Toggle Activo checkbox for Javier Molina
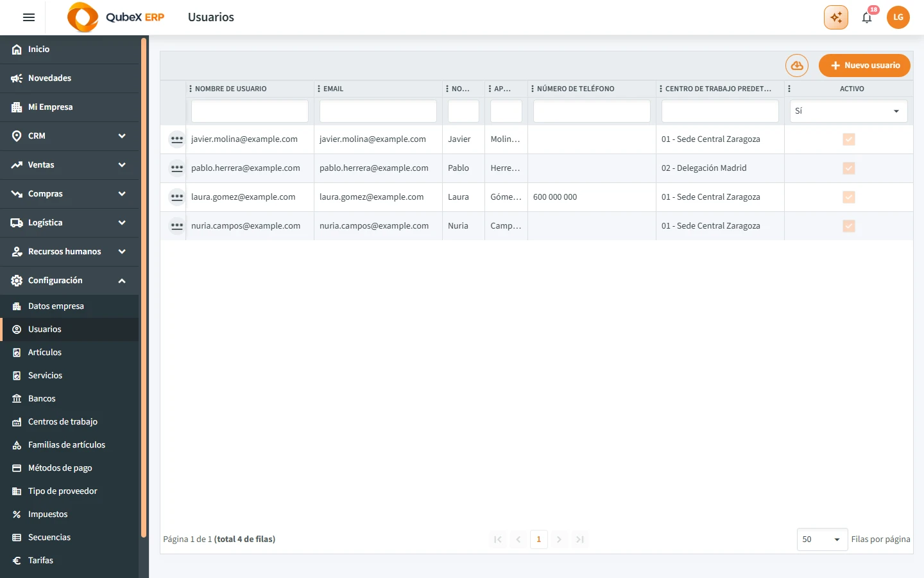Screen dimensions: 924x578 point(849,139)
